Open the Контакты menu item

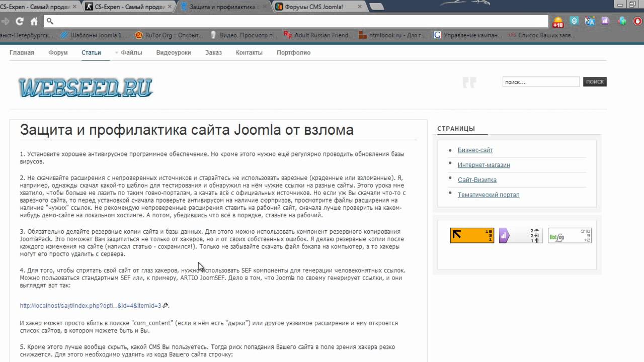249,52
